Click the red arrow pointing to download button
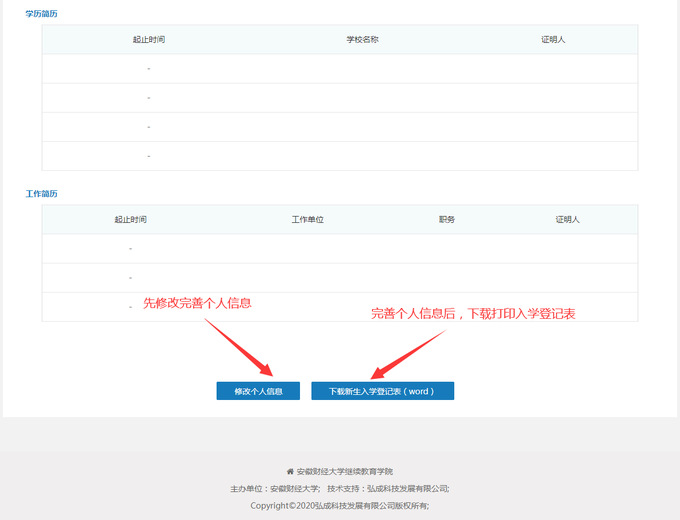The height and width of the screenshot is (520, 680). point(408,351)
